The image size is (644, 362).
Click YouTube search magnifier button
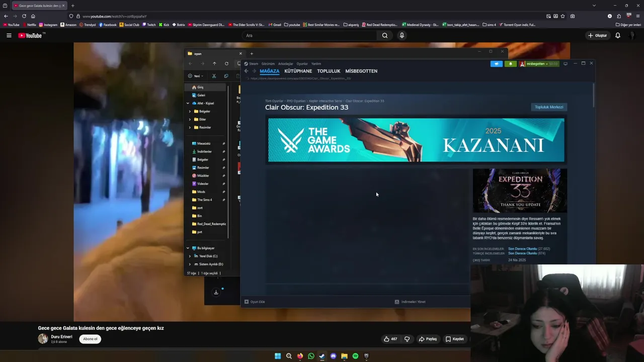point(385,35)
